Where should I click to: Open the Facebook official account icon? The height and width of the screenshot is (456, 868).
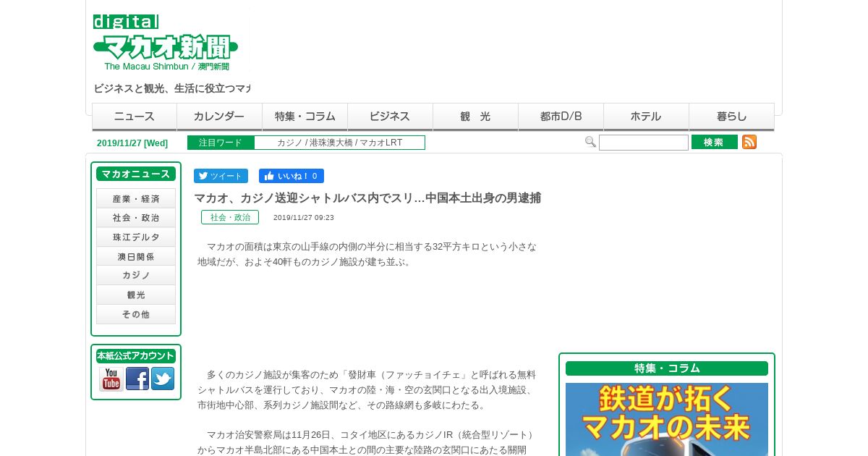tap(137, 379)
